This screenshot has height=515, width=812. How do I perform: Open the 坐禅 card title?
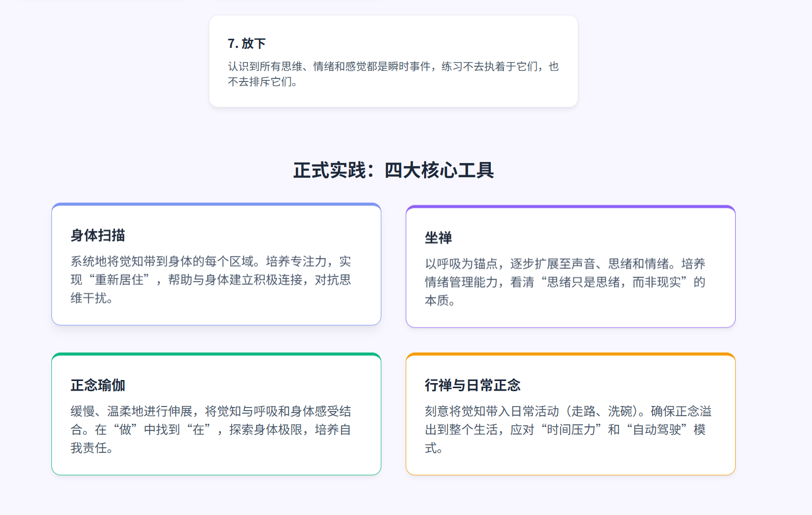[438, 238]
